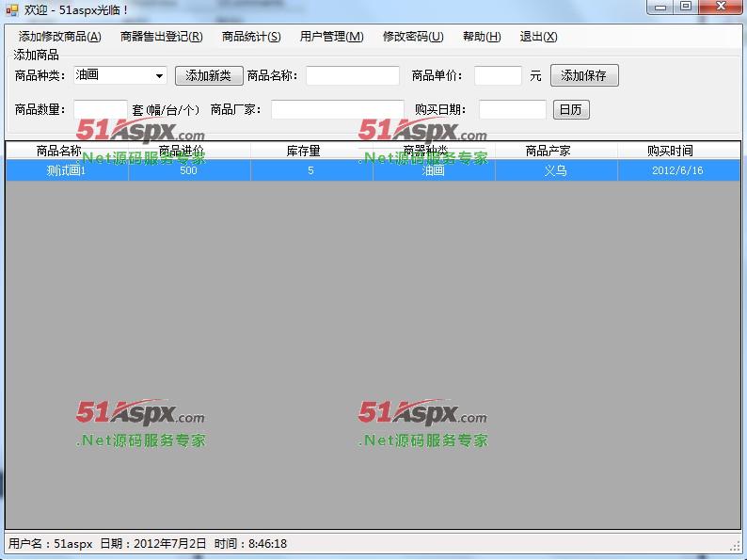Sort by 商品产家 column header
Screen dimensions: 747x560
556,151
